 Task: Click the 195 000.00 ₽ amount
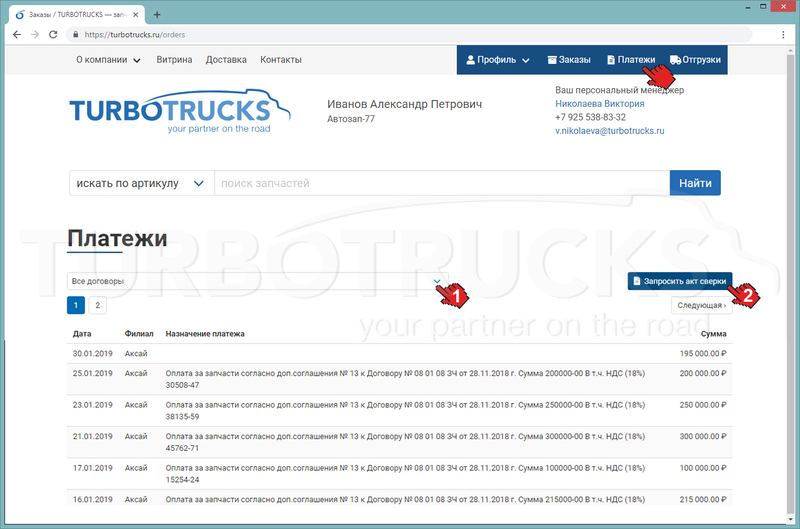[x=703, y=354]
